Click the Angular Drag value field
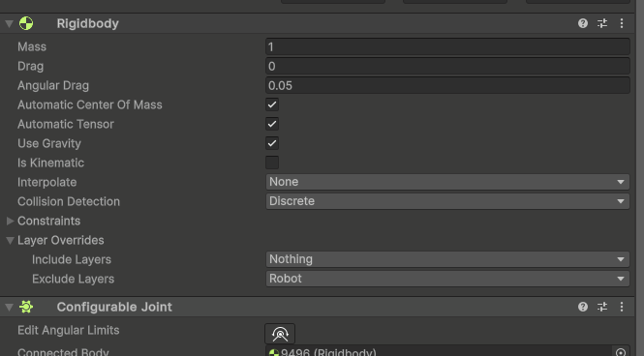This screenshot has height=356, width=644. 447,85
